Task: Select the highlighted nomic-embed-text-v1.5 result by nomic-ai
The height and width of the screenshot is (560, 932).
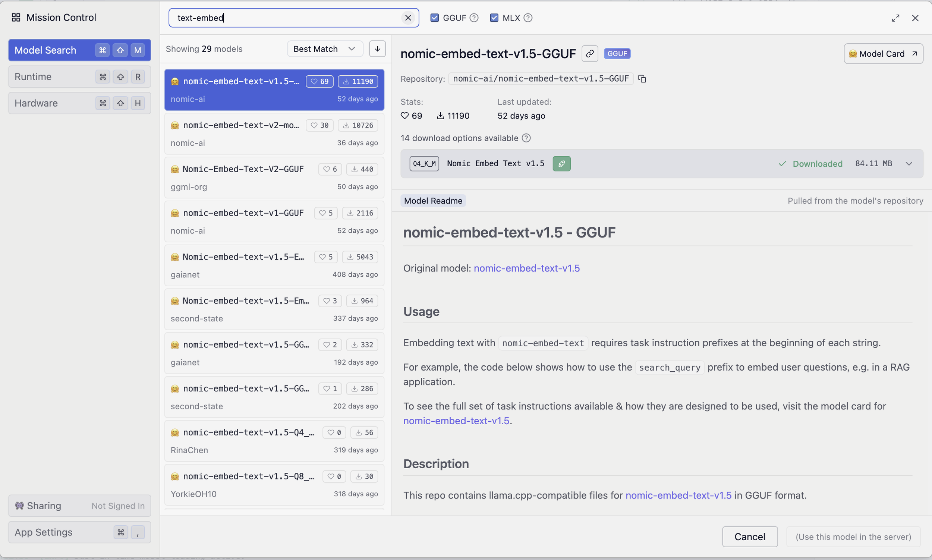Action: point(274,90)
